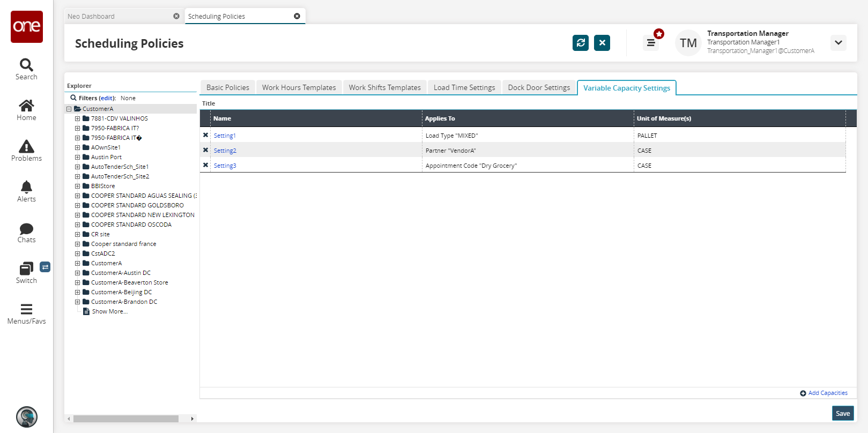Delete Setting1 using its X icon
The width and height of the screenshot is (868, 433).
coord(205,136)
